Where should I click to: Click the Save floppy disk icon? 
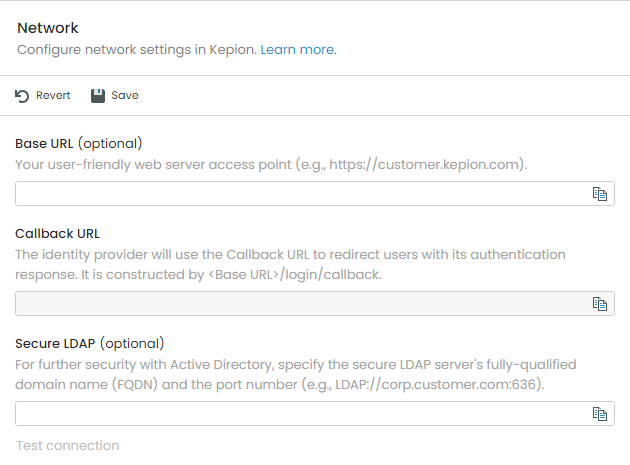pos(98,96)
